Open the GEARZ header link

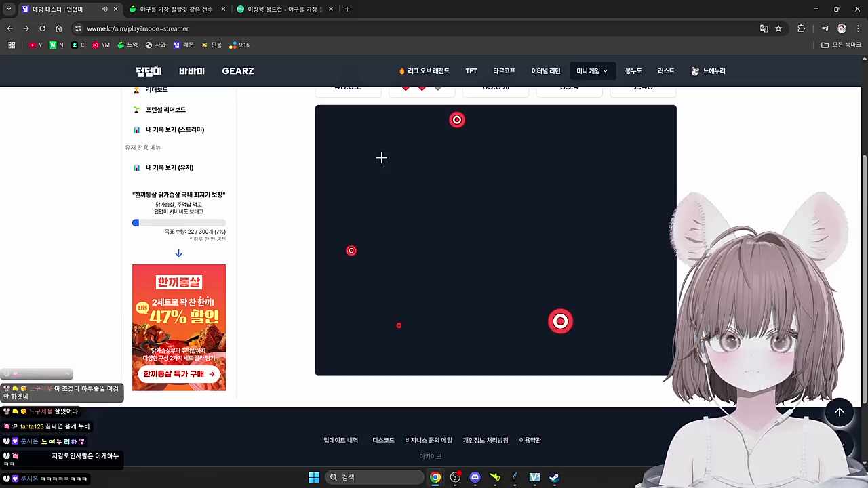(x=238, y=71)
